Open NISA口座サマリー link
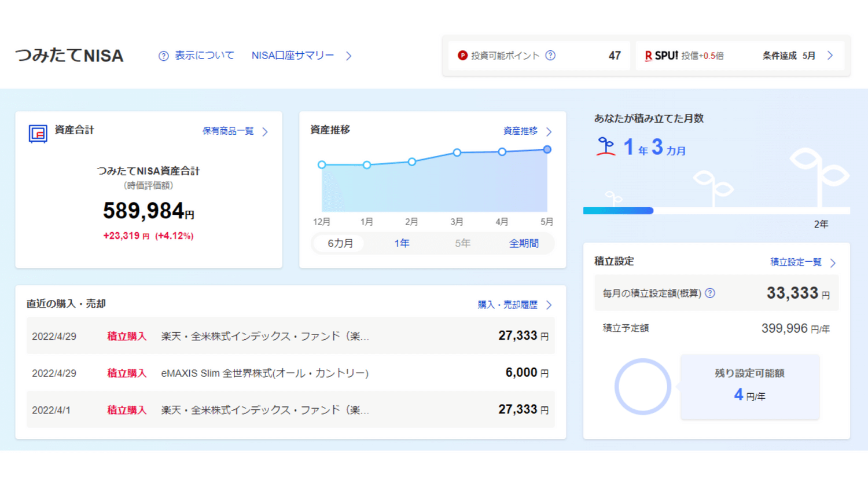868x488 pixels. [x=293, y=56]
